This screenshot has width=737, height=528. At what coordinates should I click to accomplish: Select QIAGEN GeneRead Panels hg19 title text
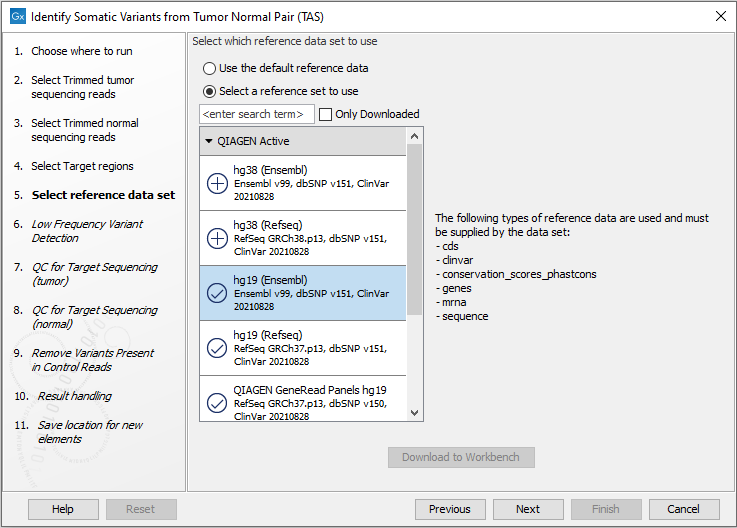(310, 390)
